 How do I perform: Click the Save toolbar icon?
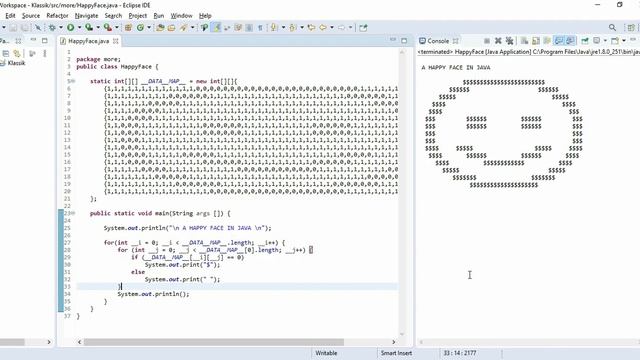(13, 27)
